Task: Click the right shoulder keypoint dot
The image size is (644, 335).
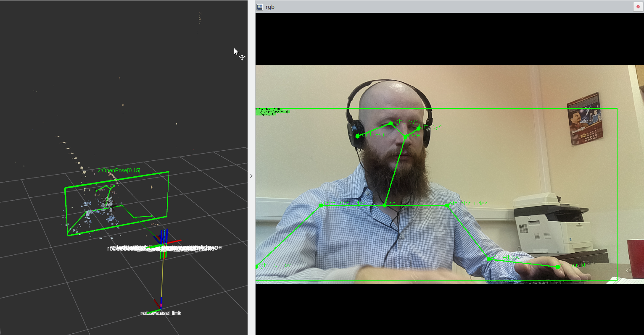Action: point(321,205)
